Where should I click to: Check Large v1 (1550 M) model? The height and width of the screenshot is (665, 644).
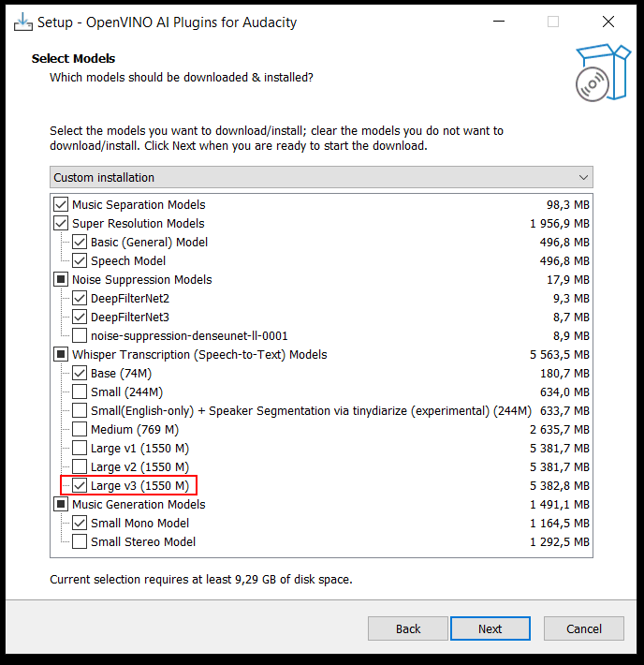80,448
